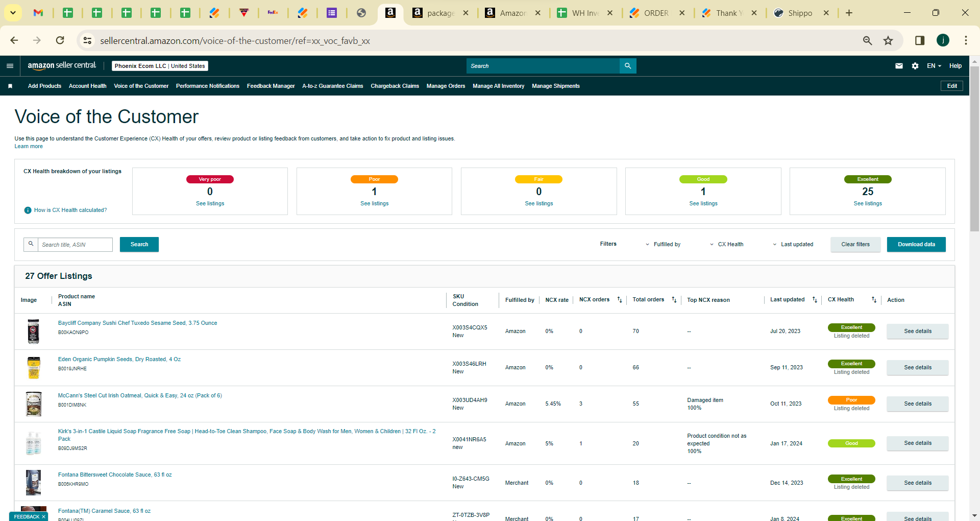Click the bookmark flag icon in favorites bar
Image resolution: width=980 pixels, height=521 pixels.
10,86
